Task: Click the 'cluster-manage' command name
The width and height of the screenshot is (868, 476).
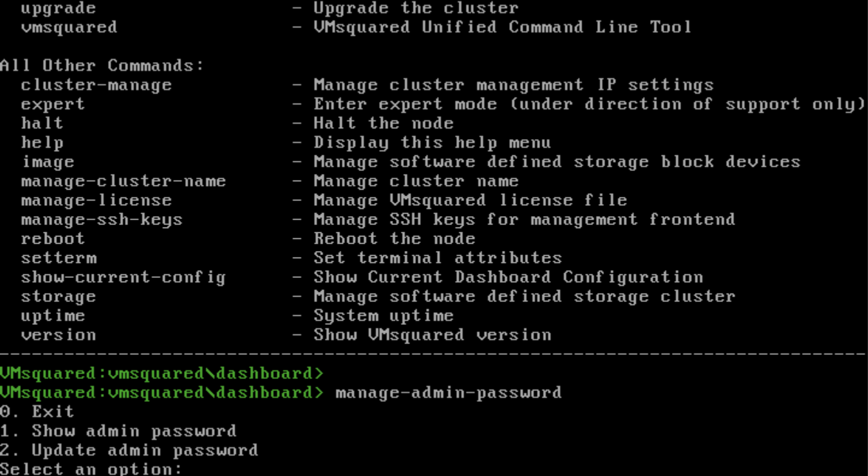Action: tap(96, 85)
